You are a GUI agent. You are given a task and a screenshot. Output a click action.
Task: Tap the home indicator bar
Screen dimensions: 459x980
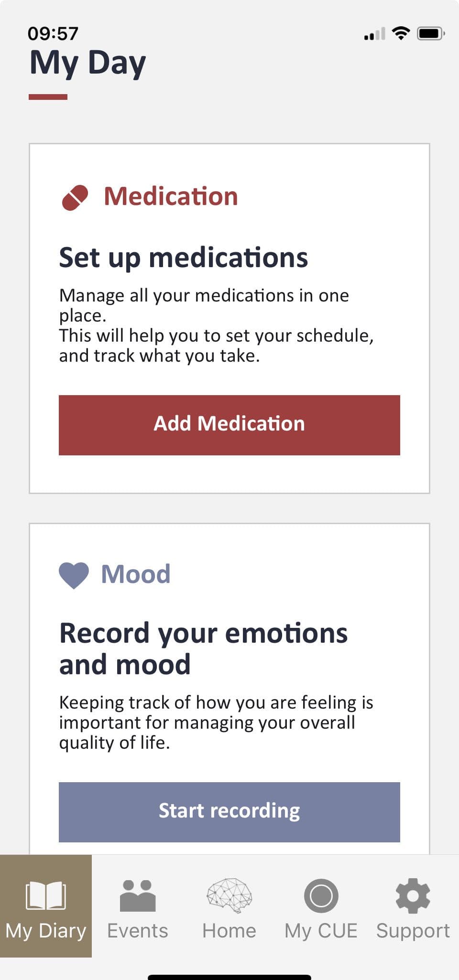[229, 977]
